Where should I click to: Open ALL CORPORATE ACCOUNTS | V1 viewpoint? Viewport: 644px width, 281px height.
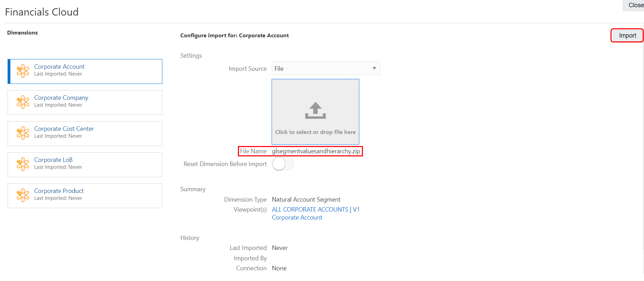(x=316, y=210)
